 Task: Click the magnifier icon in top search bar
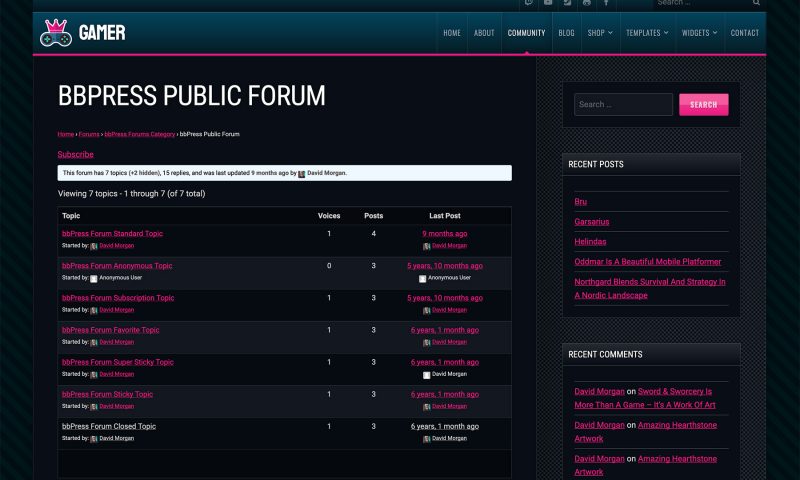coord(756,3)
